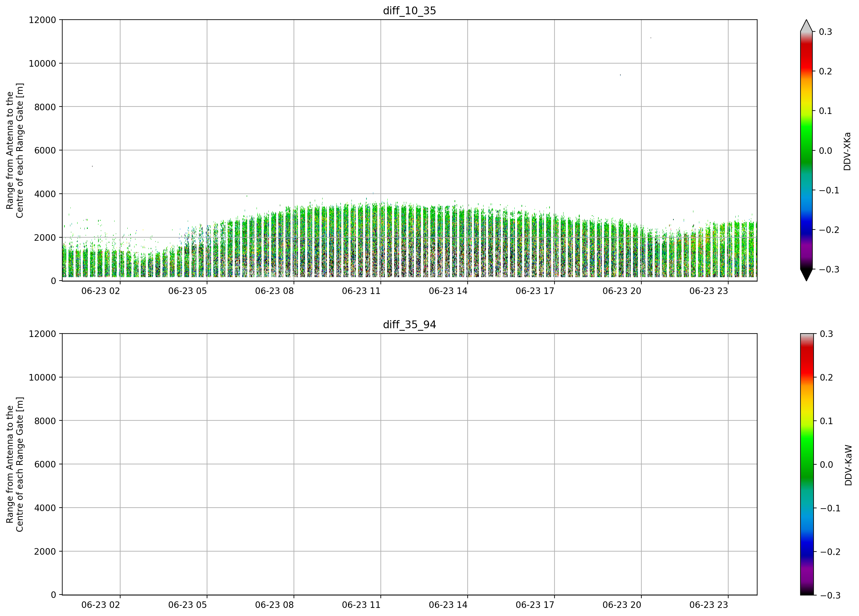Image resolution: width=859 pixels, height=616 pixels.
Task: Click the 06-23 20 tick label on bottom plot
Action: 622,605
